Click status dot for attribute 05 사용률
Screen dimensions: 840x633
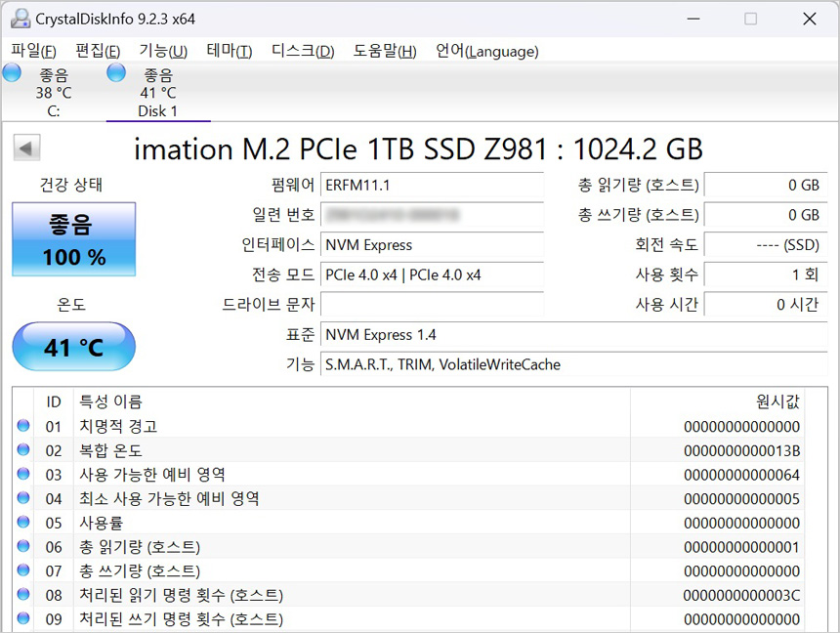point(23,523)
